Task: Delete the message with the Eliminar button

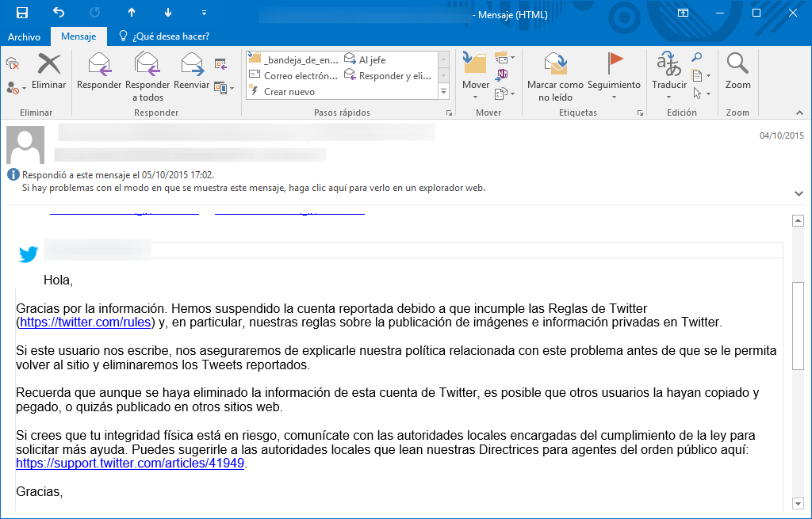Action: click(x=48, y=72)
